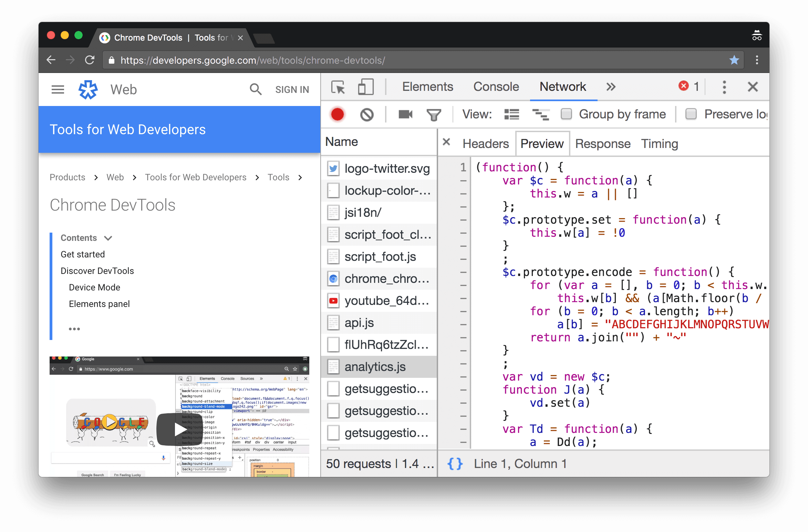The width and height of the screenshot is (808, 532).
Task: Click the DevTools settings kebab menu icon
Action: tap(724, 86)
